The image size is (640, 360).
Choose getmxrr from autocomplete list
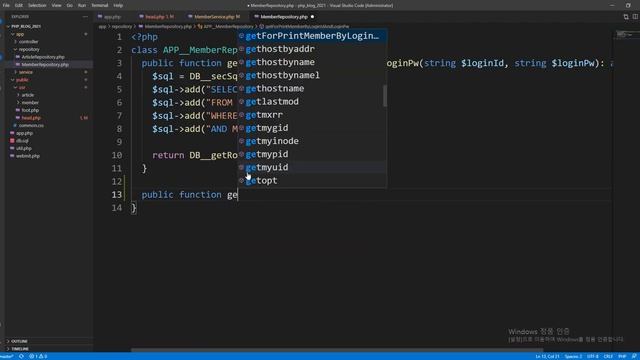[312, 115]
